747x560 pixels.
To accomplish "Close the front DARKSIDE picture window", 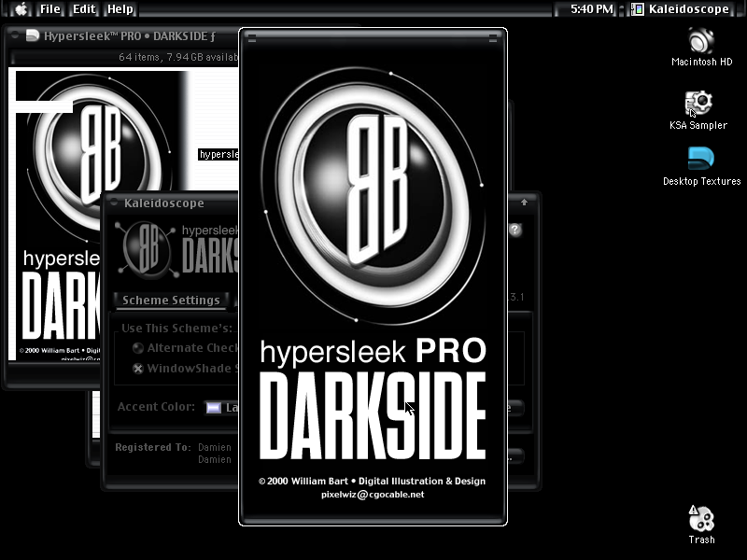I will coord(252,38).
